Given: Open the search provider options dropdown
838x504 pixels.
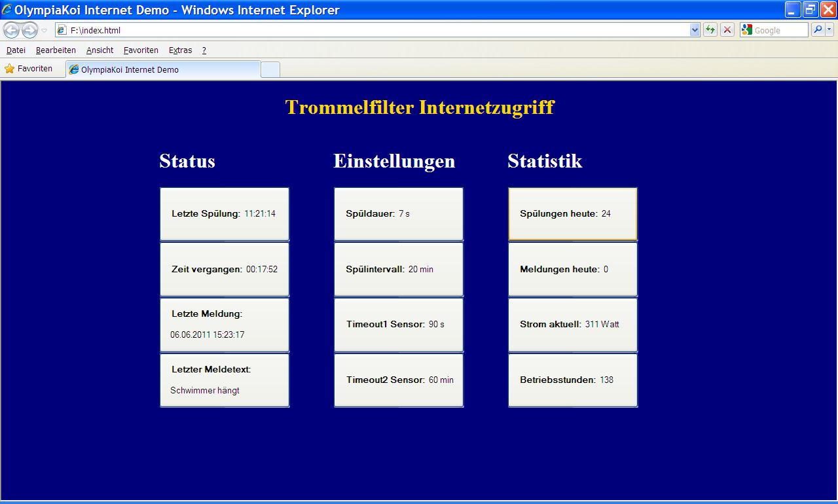Looking at the screenshot, I should tap(829, 30).
